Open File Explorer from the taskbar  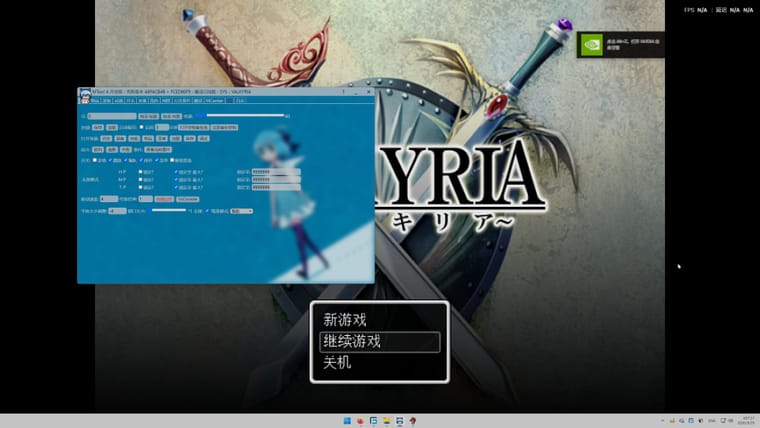(386, 421)
